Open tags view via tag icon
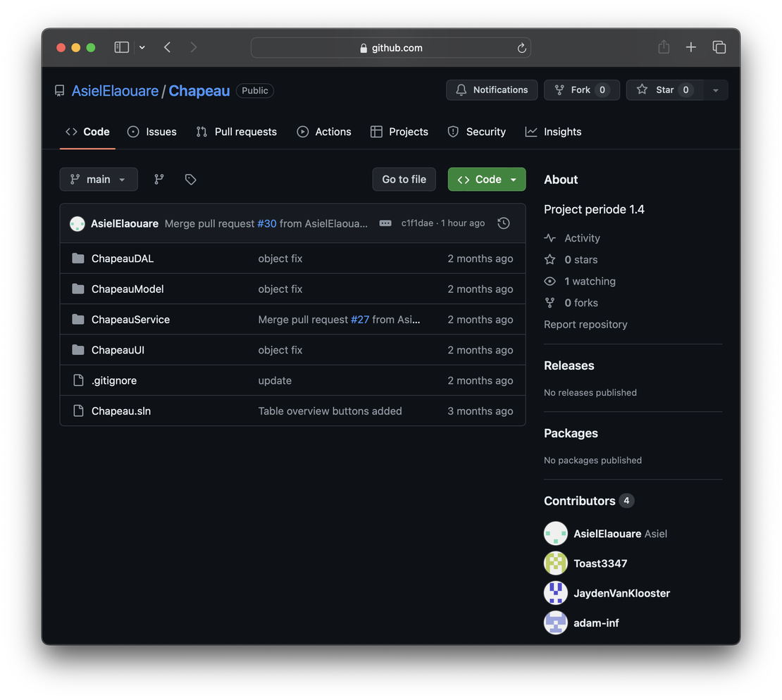 click(190, 179)
